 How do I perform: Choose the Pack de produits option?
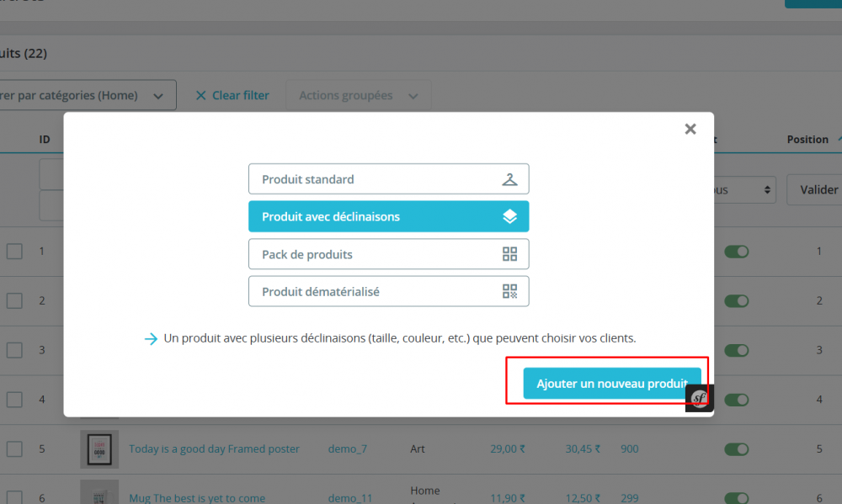coord(388,254)
